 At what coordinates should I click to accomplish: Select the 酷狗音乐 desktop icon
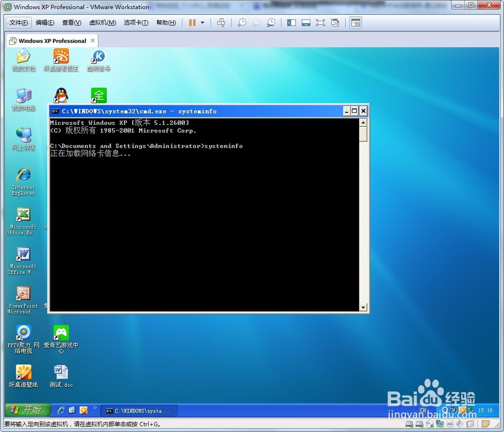click(99, 60)
